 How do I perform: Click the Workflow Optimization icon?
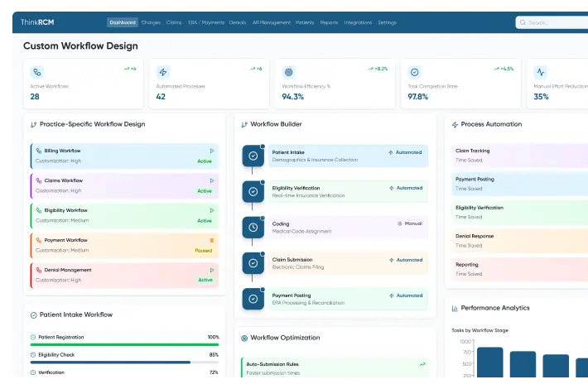coord(244,338)
